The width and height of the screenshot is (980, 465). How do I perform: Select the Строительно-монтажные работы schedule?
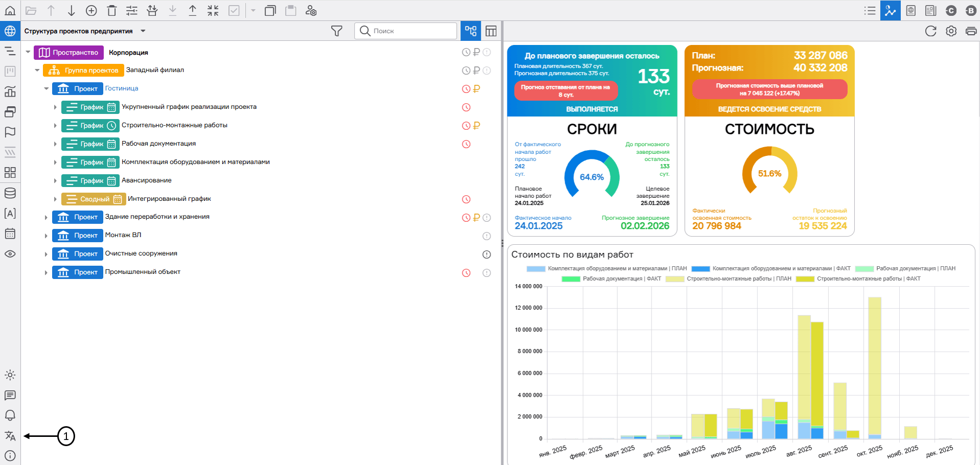coord(174,125)
